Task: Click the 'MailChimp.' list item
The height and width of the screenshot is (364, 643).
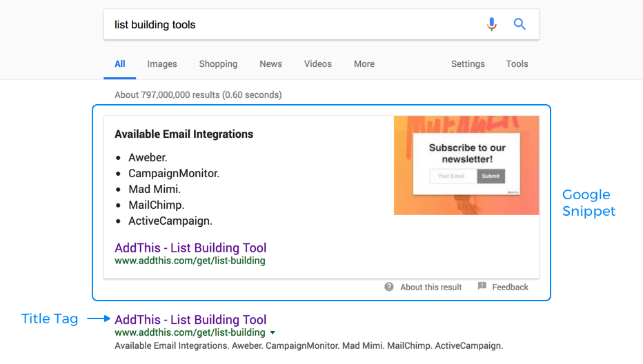Action: click(x=156, y=205)
